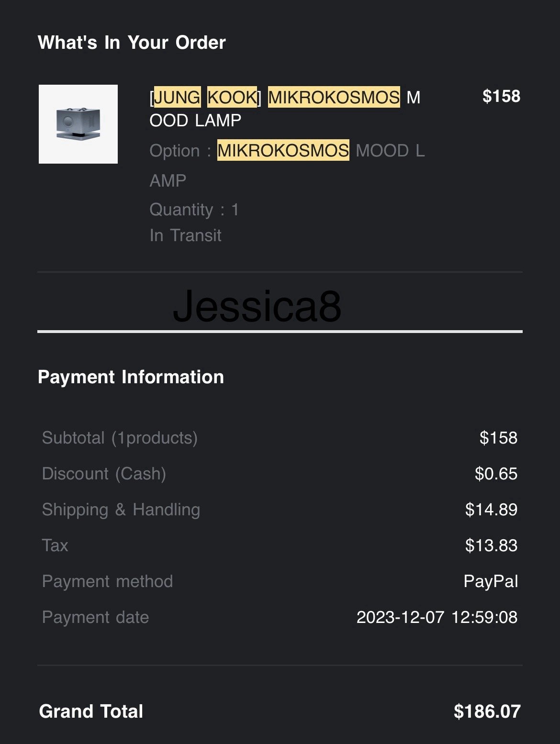
Task: Click the Quantity : 1 text
Action: click(194, 210)
